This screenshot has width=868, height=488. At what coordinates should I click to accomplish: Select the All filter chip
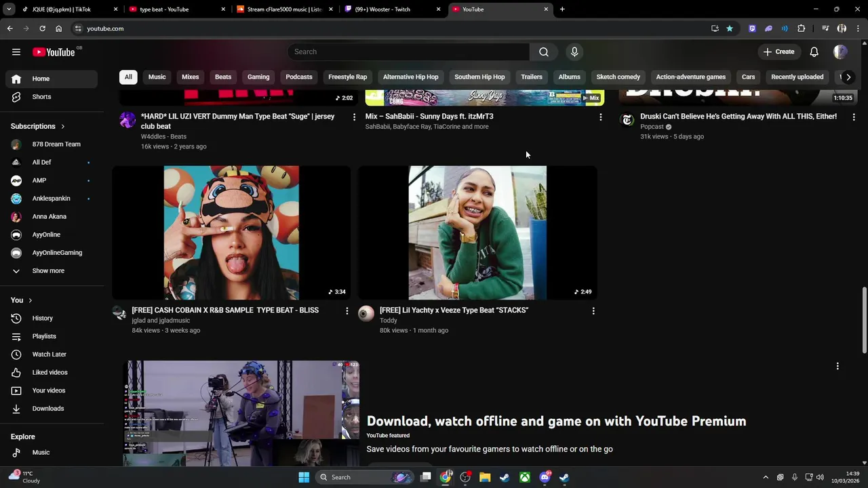coord(128,77)
